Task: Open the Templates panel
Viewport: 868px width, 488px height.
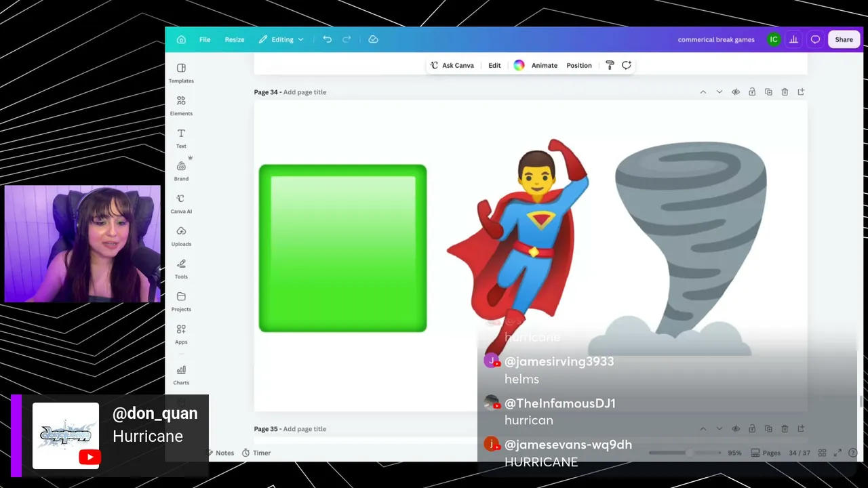Action: point(181,73)
